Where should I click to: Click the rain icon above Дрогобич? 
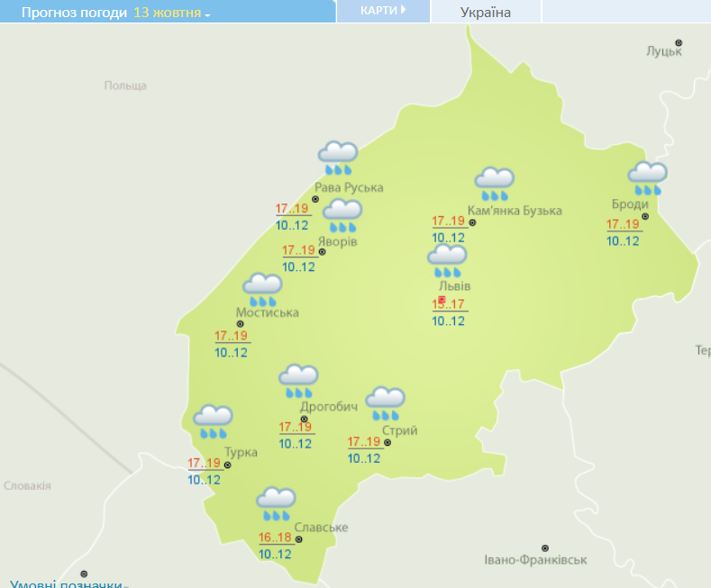(298, 381)
